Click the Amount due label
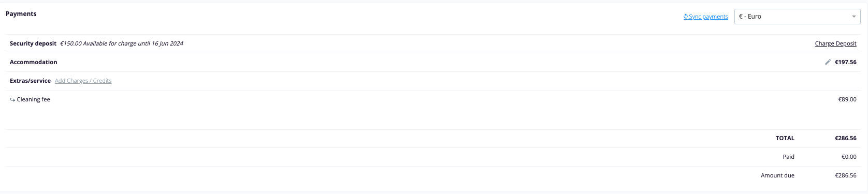The height and width of the screenshot is (194, 868). pyautogui.click(x=777, y=175)
